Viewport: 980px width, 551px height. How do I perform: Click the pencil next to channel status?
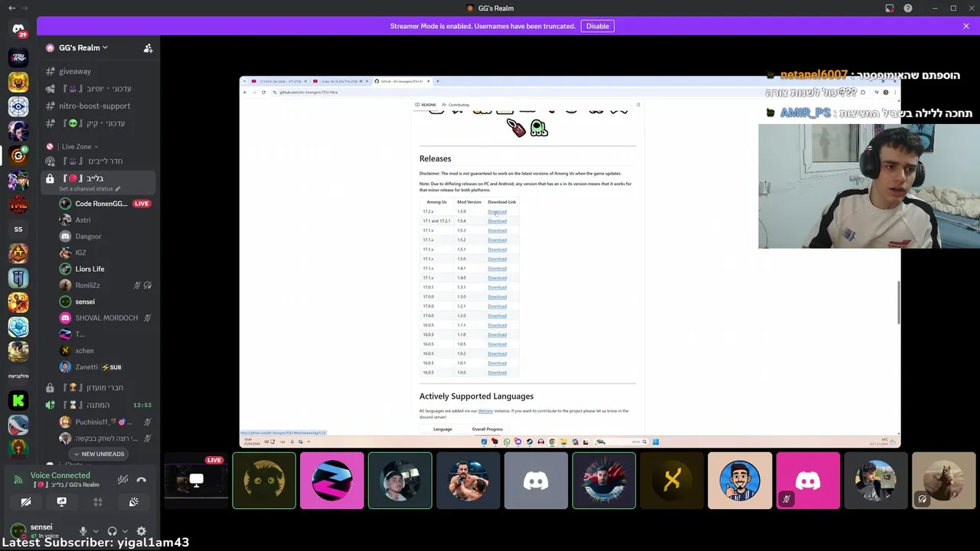[x=118, y=189]
